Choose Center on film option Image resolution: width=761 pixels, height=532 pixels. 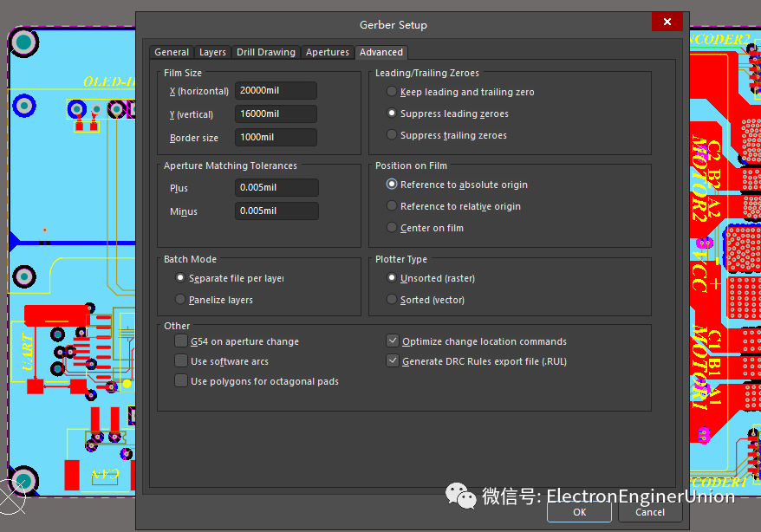click(393, 228)
